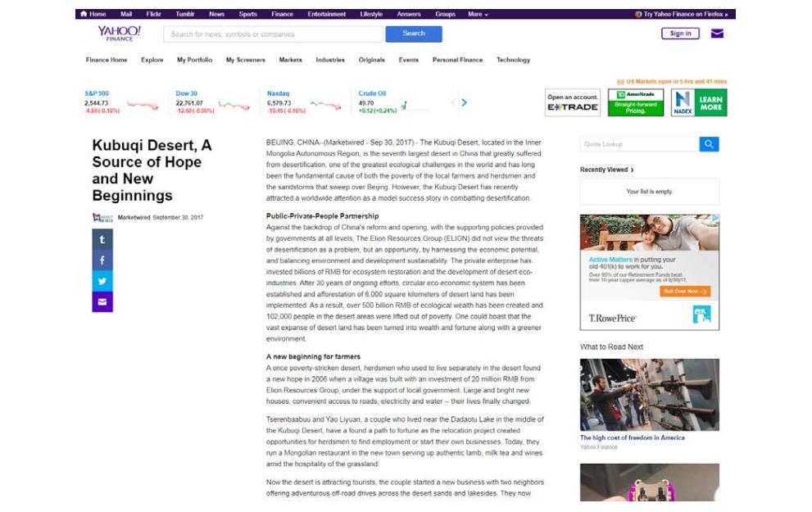Select the Finance Home tab
The width and height of the screenshot is (812, 512).
[107, 60]
